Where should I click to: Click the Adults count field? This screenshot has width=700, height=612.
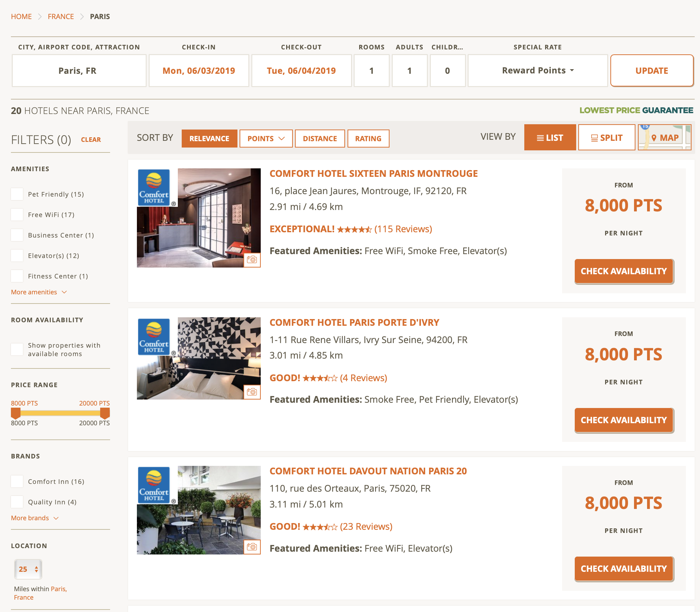pyautogui.click(x=410, y=71)
